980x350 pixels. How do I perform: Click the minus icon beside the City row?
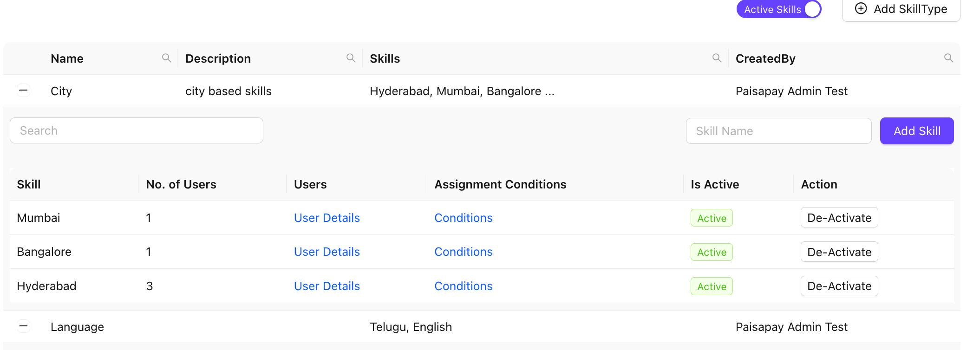click(x=23, y=91)
